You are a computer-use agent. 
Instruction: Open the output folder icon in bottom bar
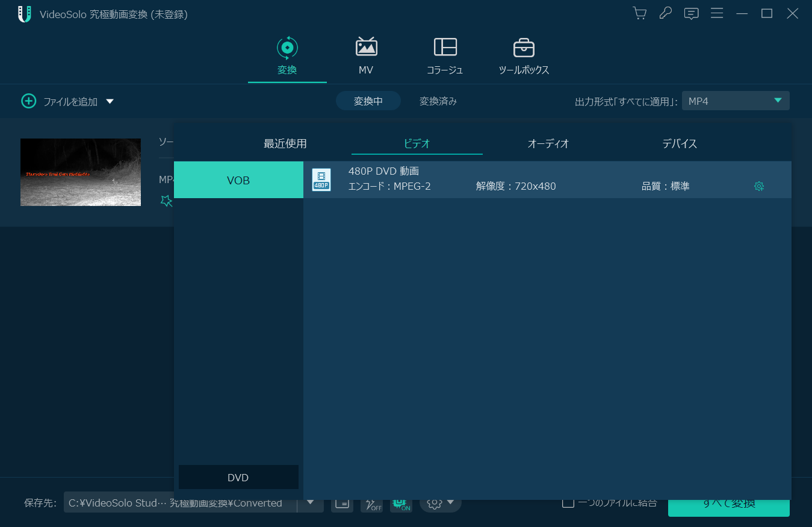coord(342,504)
